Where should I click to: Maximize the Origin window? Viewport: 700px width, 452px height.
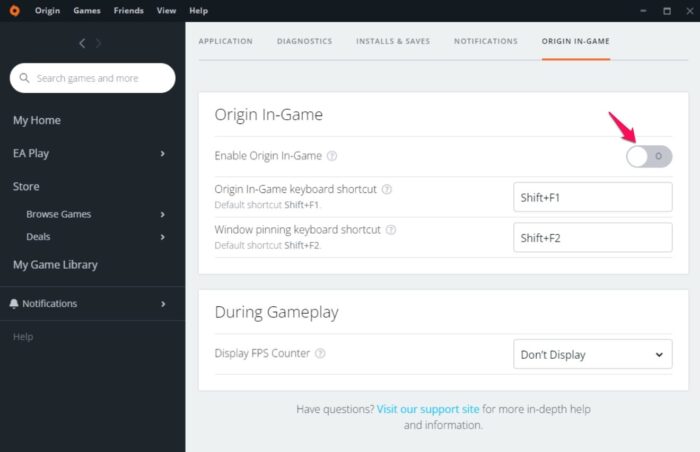pos(667,11)
